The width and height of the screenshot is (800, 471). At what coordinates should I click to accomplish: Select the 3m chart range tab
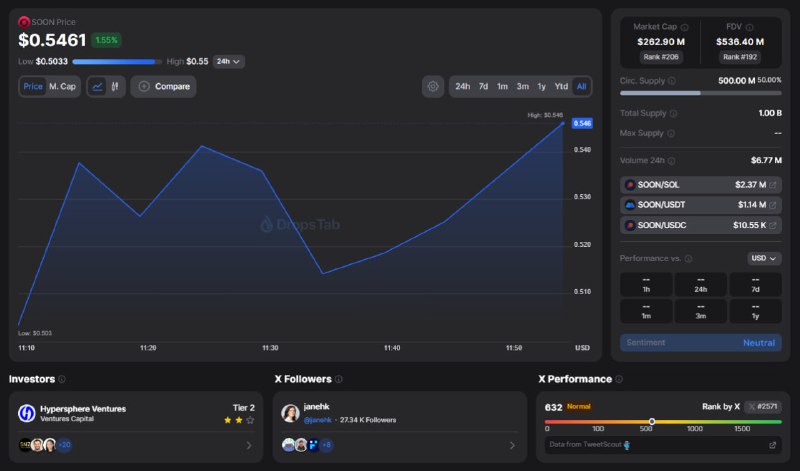(x=522, y=86)
